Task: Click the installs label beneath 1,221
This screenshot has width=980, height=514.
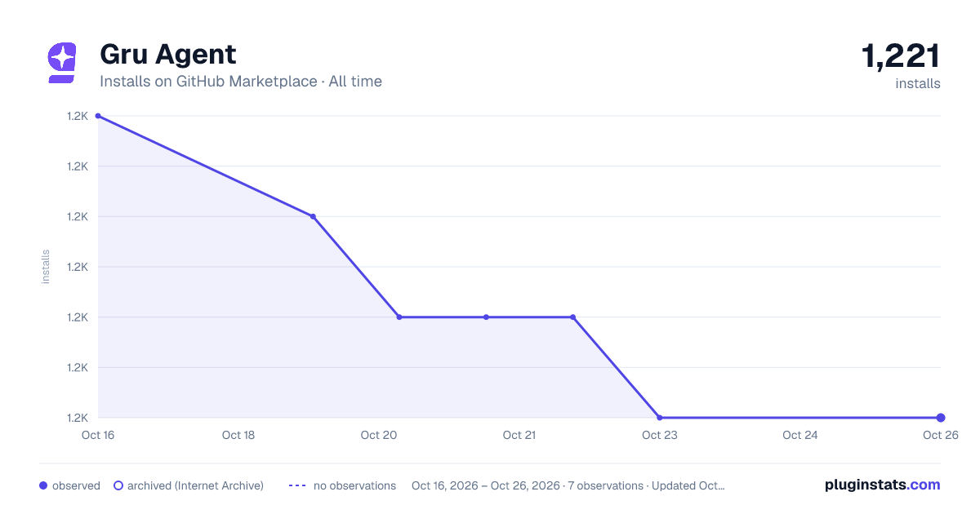Action: tap(918, 83)
